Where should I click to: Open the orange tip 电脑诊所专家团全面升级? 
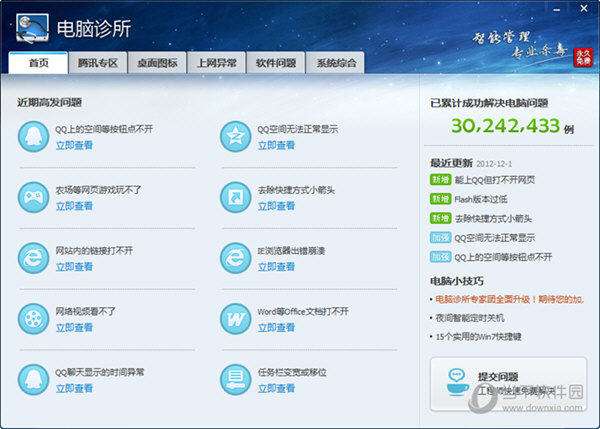(509, 299)
